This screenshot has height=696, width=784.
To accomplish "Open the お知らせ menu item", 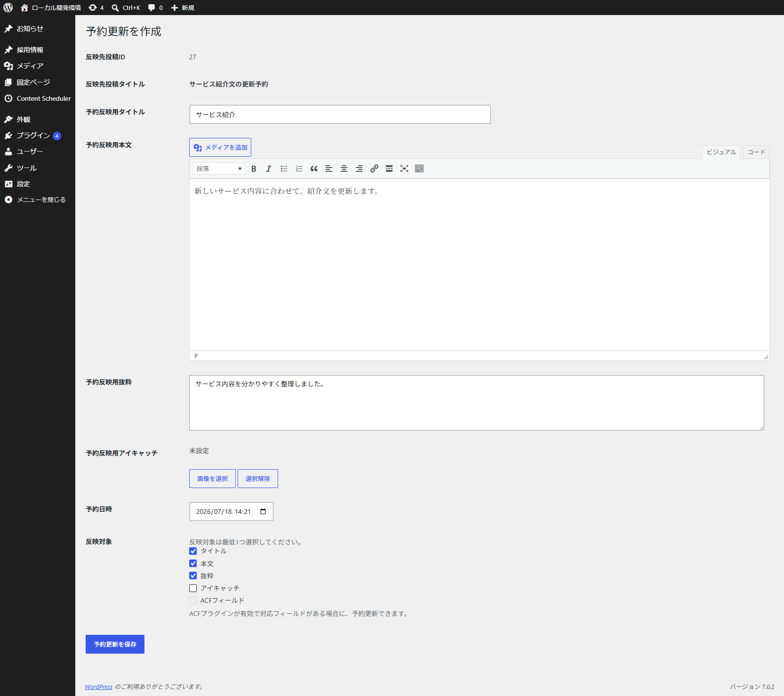I will point(38,29).
